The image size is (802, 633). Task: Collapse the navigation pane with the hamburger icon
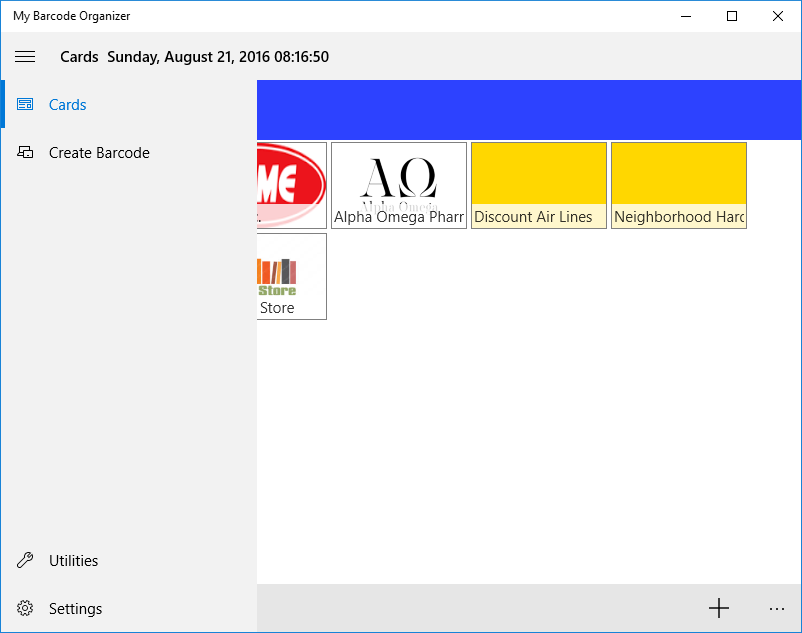(25, 56)
